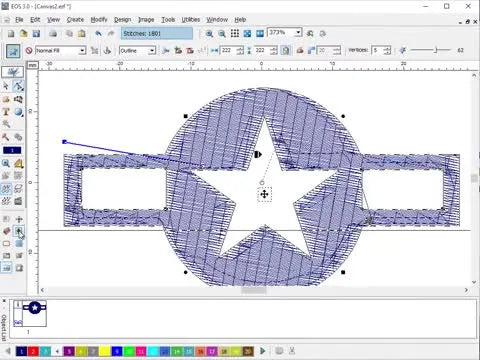480x360 pixels.
Task: Click the Zoom out magnifier icon
Action: pyautogui.click(x=222, y=34)
